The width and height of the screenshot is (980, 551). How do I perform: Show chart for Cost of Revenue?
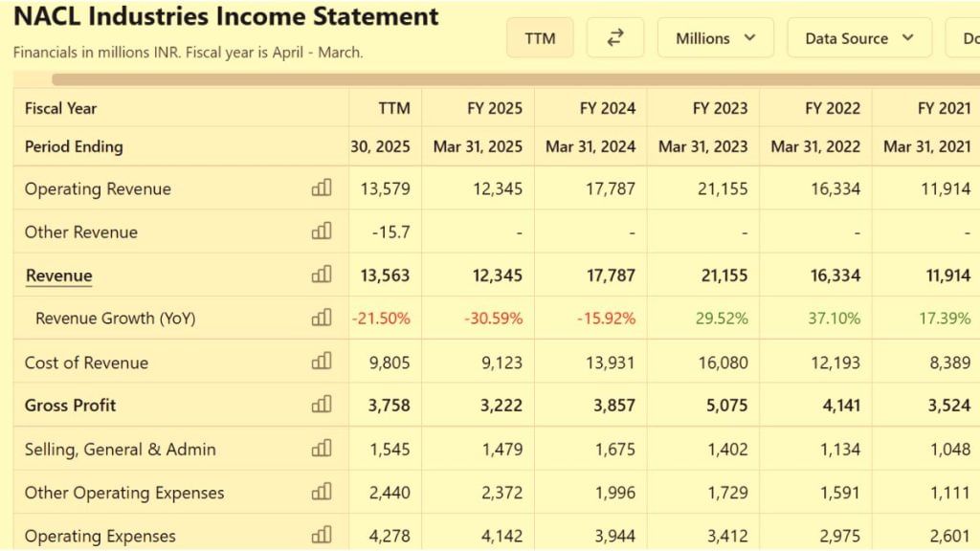(322, 361)
